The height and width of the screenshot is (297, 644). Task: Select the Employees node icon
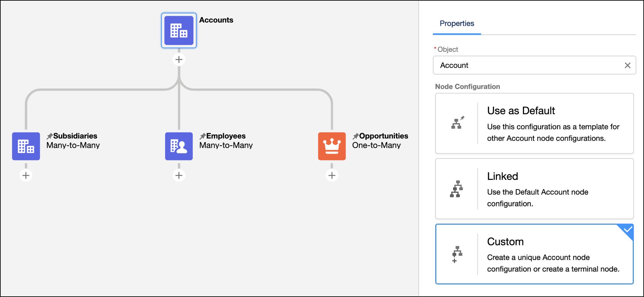point(179,146)
